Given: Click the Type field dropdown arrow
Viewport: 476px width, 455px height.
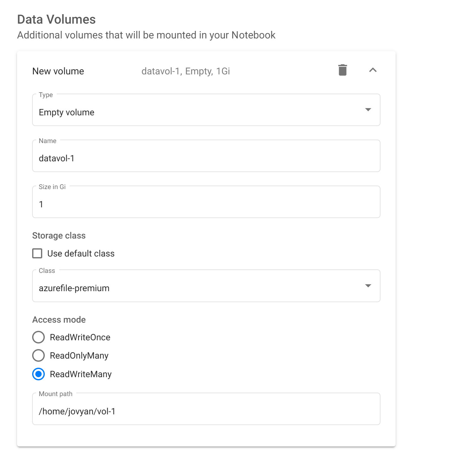Looking at the screenshot, I should pos(368,110).
